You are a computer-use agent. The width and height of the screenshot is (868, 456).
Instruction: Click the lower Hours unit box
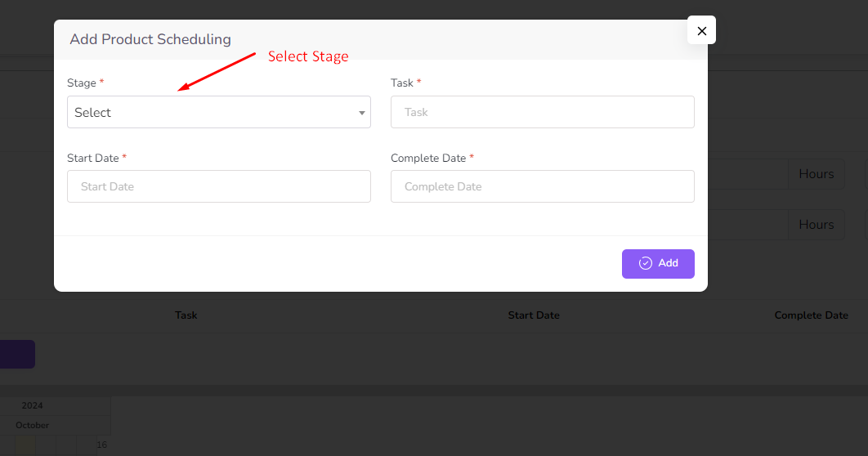[816, 225]
